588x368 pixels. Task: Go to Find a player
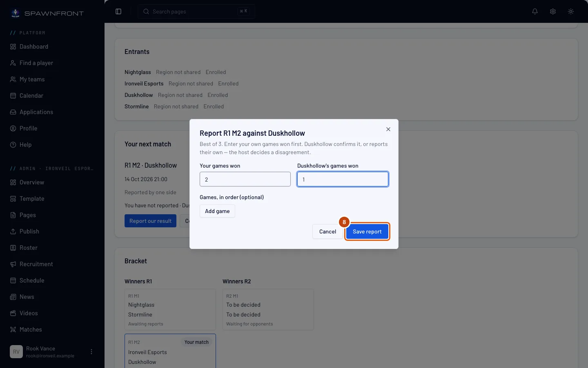52,63
